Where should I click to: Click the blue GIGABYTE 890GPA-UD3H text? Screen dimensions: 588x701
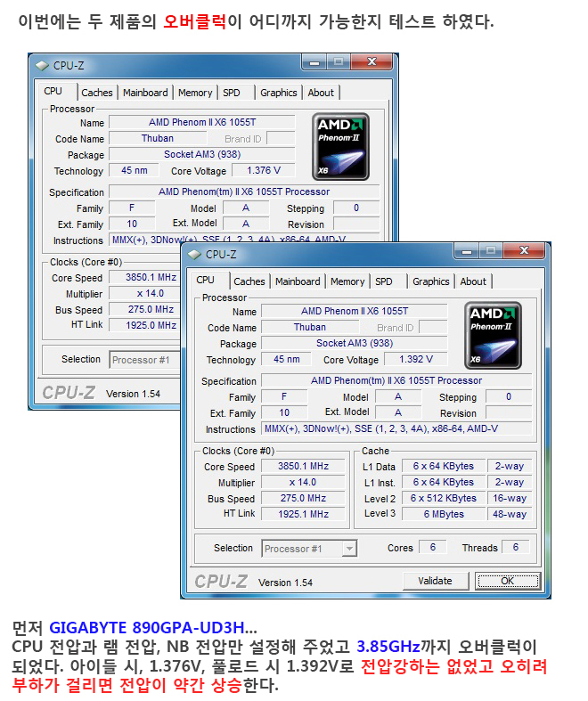click(147, 628)
